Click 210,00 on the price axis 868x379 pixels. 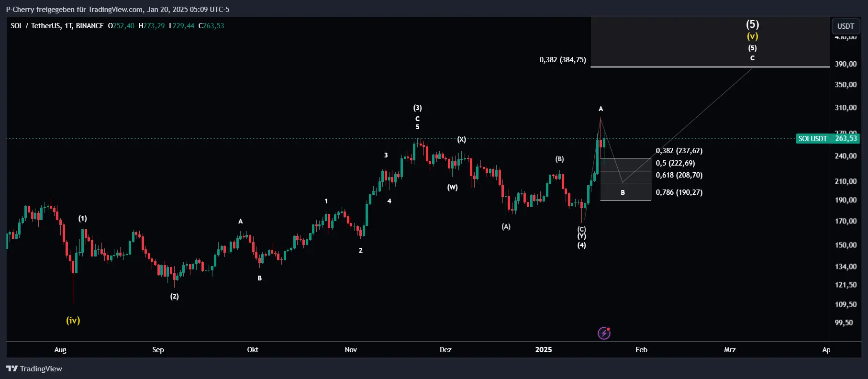[x=846, y=181]
